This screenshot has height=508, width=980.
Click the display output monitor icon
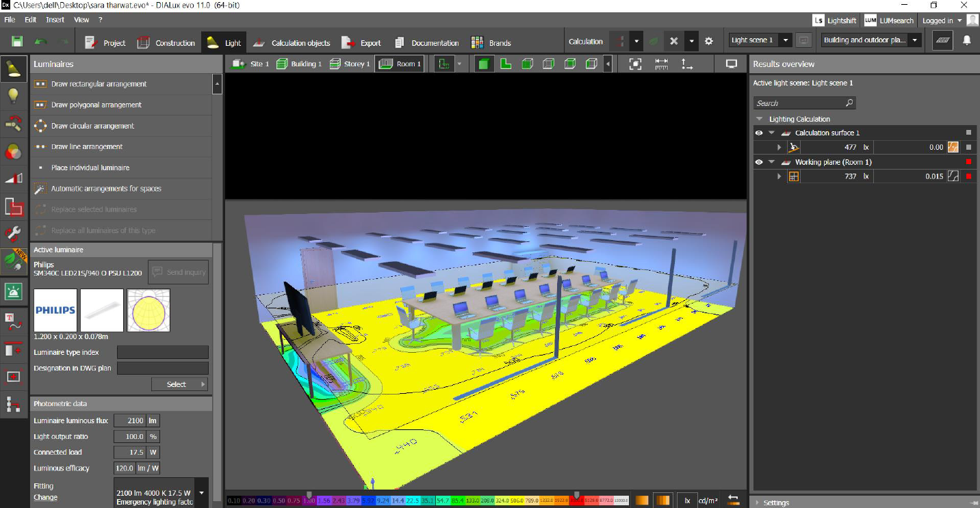pyautogui.click(x=731, y=63)
